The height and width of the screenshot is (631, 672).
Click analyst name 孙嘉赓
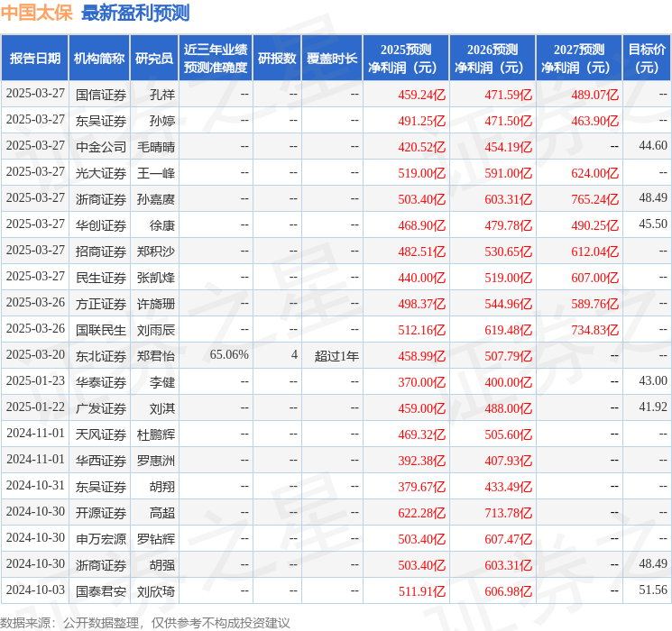click(x=156, y=199)
